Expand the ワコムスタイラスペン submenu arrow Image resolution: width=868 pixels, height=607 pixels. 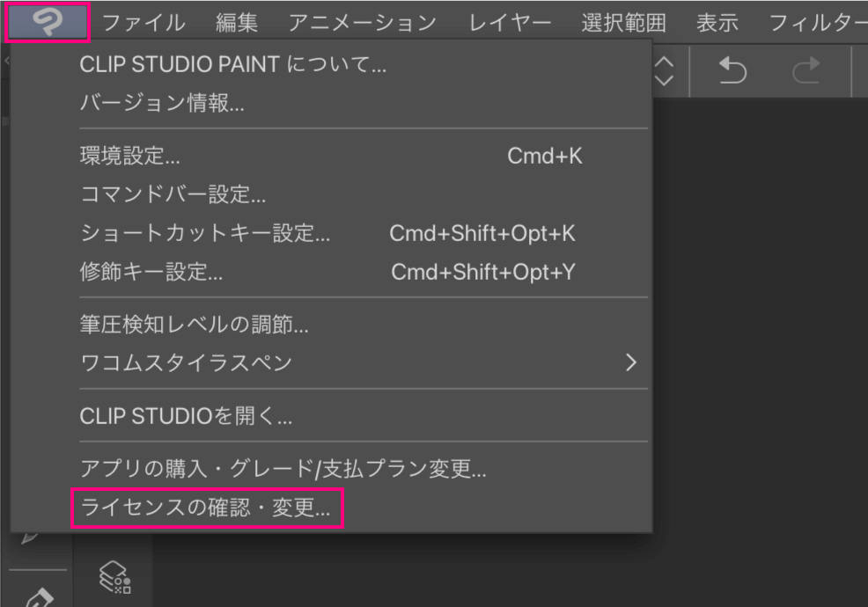(629, 362)
